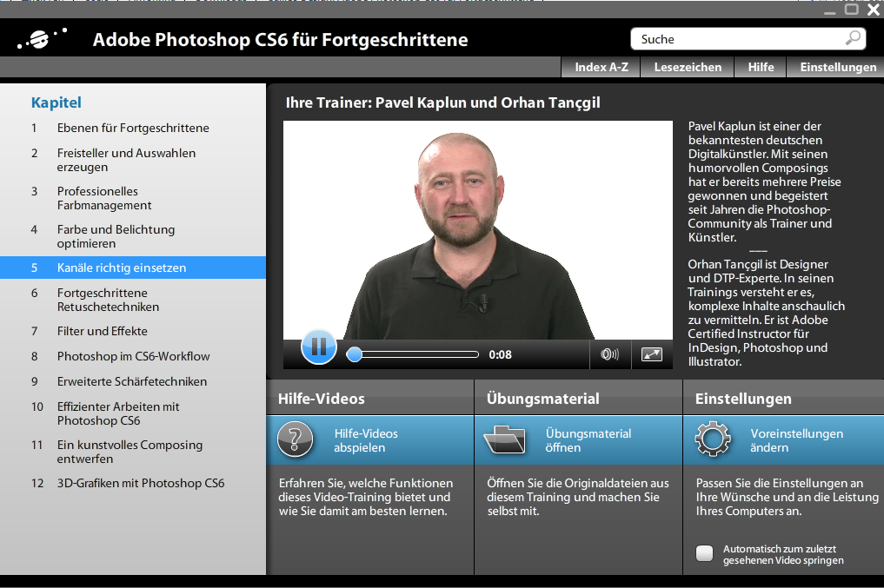Select chapter 7 Filter und Effekte
884x588 pixels.
[133, 331]
